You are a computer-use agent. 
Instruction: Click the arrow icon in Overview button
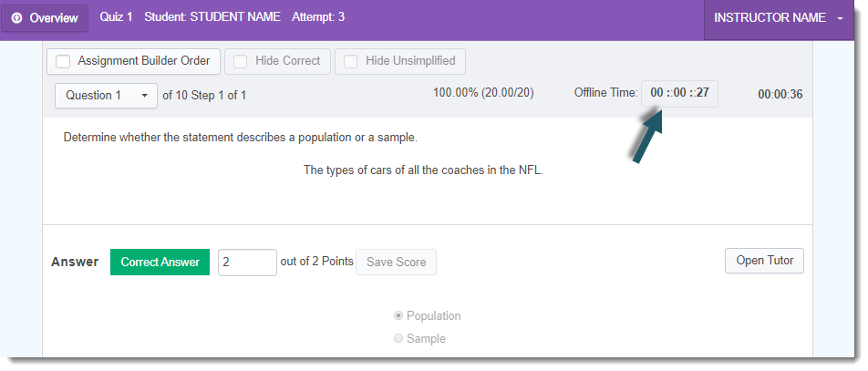point(16,18)
